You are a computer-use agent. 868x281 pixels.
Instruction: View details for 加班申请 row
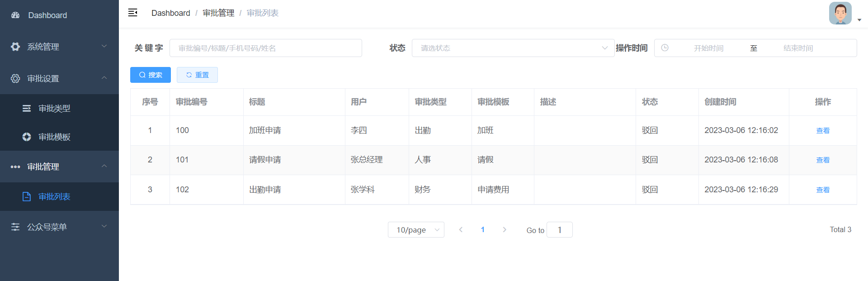coord(823,131)
